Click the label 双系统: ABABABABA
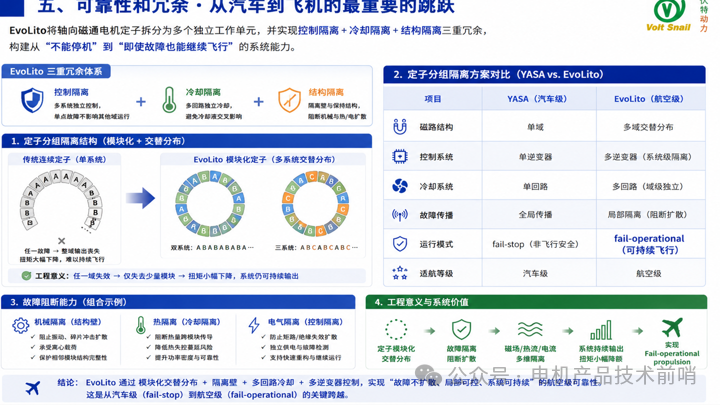 tap(212, 248)
